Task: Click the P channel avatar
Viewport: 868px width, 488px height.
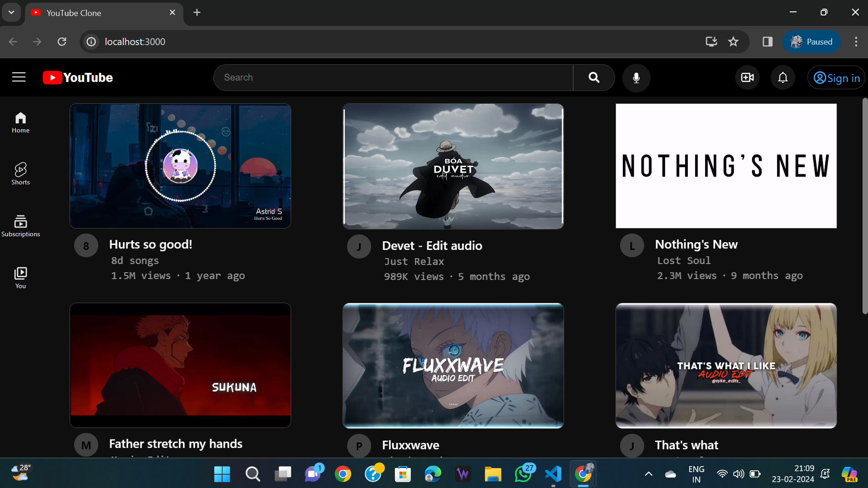Action: coord(359,446)
